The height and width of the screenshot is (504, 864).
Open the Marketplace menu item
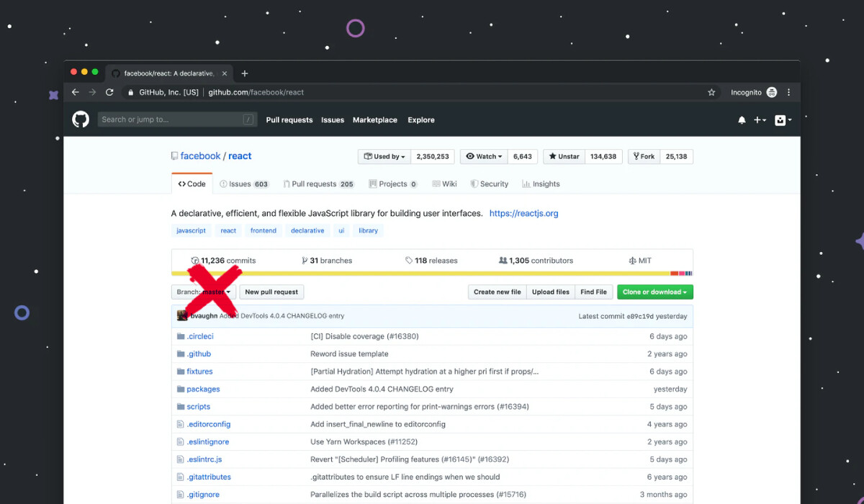click(374, 120)
